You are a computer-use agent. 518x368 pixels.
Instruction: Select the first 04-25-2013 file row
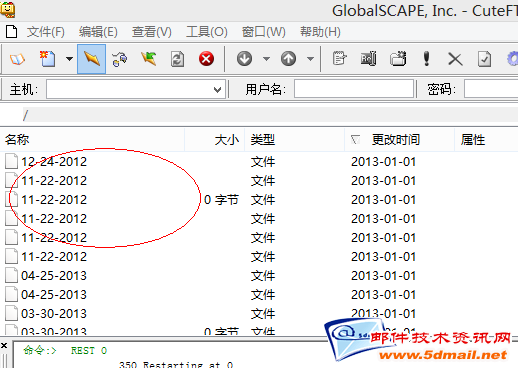[54, 276]
